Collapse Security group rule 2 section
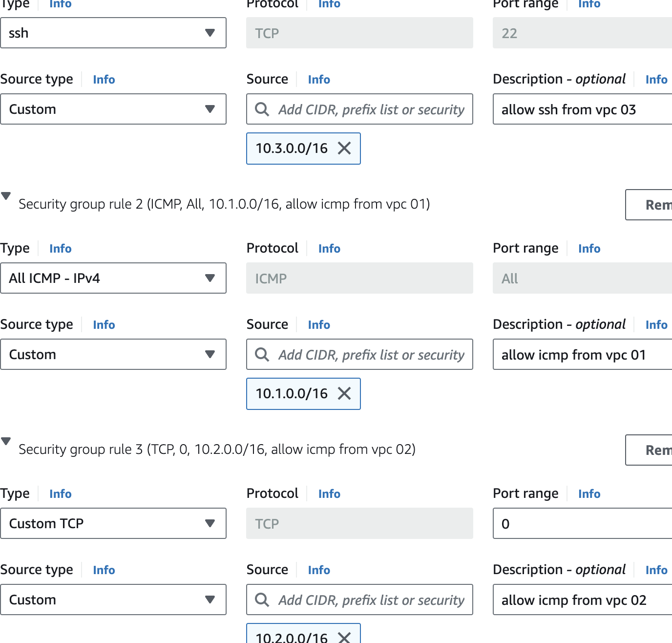The image size is (672, 643). point(6,196)
